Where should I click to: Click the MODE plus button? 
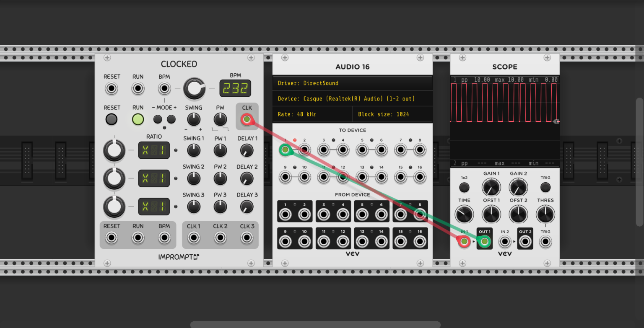click(x=171, y=119)
